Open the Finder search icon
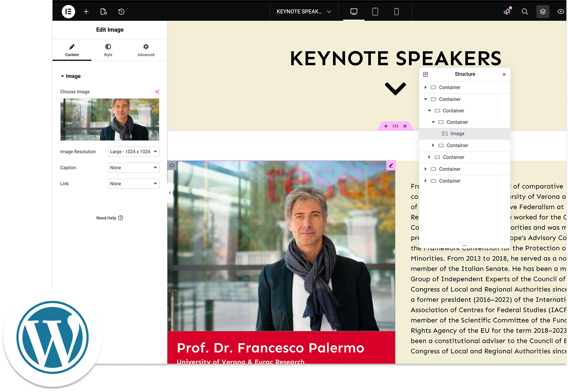 click(525, 11)
